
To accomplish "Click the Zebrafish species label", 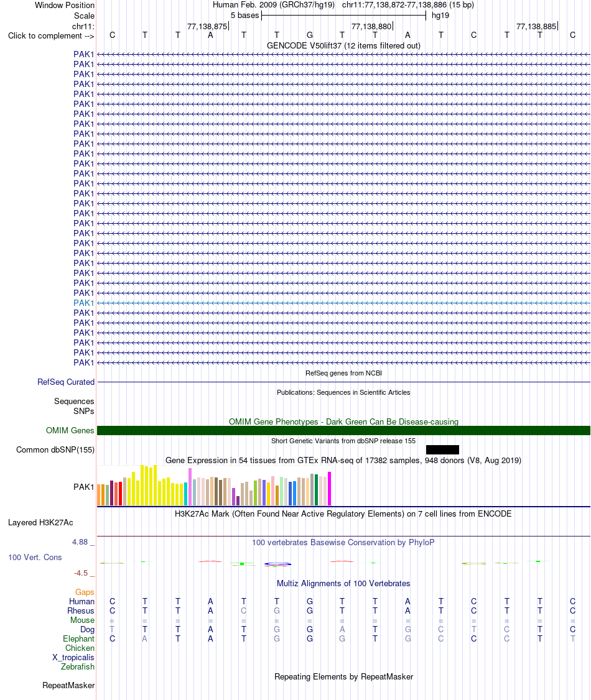I will point(78,666).
